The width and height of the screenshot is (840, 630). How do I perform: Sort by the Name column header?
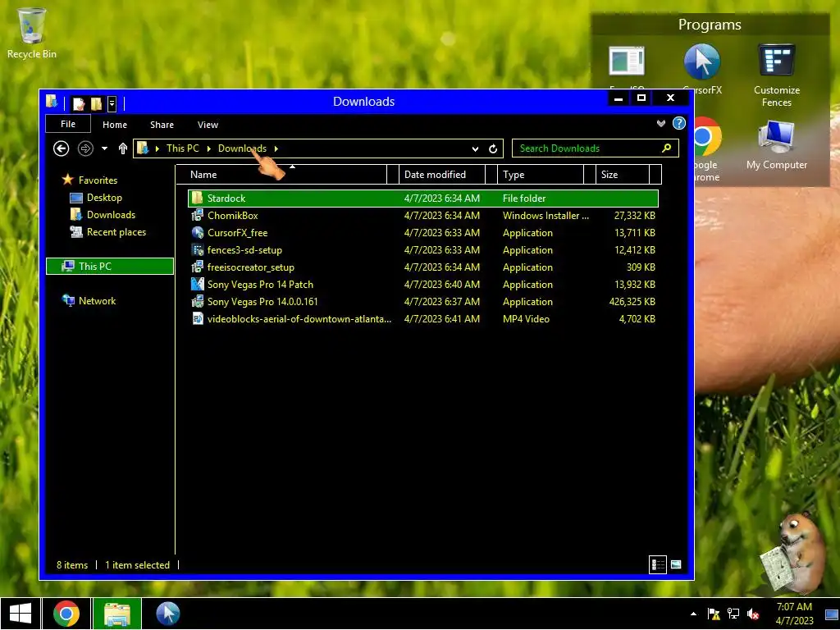pyautogui.click(x=281, y=175)
